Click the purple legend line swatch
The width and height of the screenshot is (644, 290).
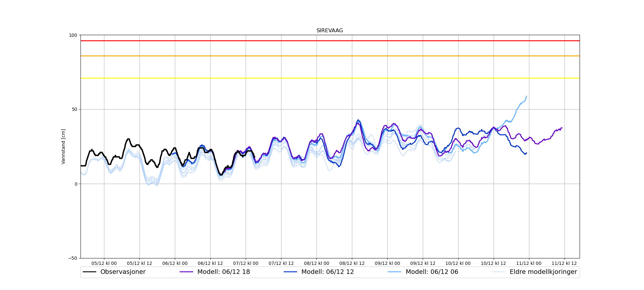tap(186, 272)
